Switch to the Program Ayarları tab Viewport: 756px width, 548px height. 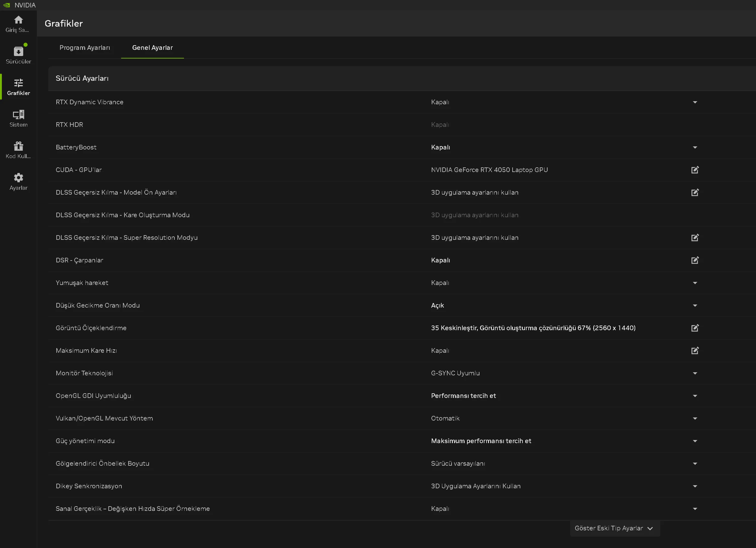click(x=85, y=48)
